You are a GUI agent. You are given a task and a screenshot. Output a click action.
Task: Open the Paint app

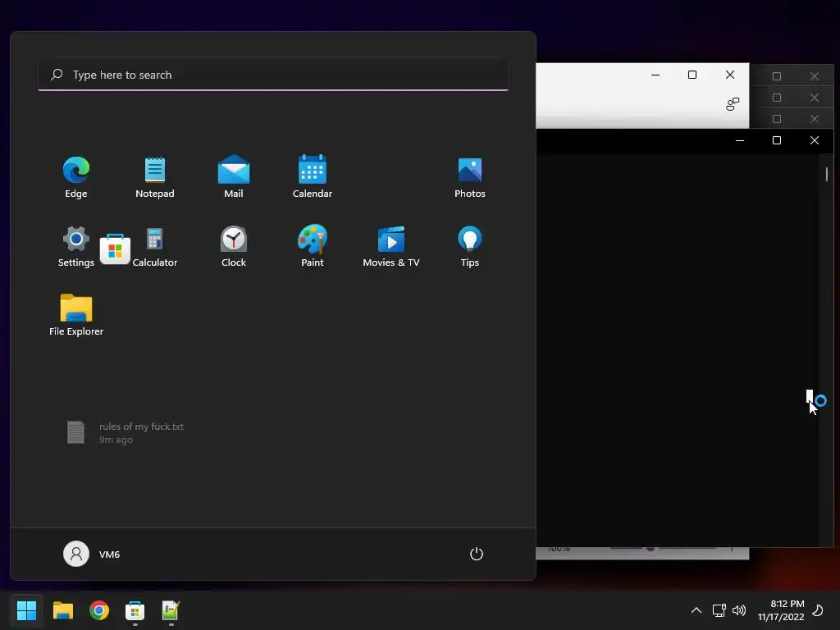(313, 246)
